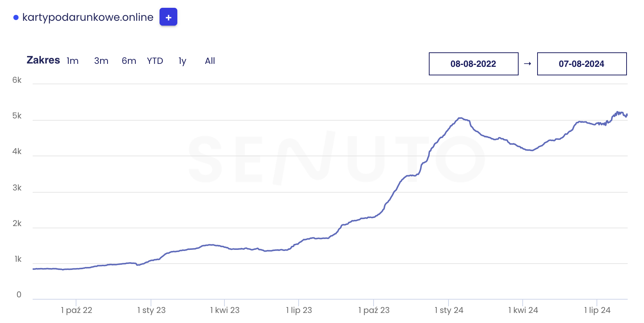Click the 3k y-axis label

click(17, 188)
